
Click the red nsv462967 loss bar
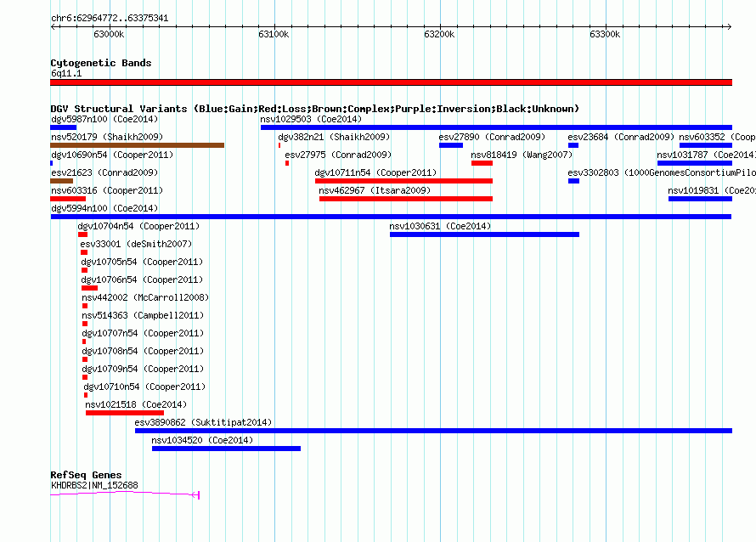click(x=405, y=199)
